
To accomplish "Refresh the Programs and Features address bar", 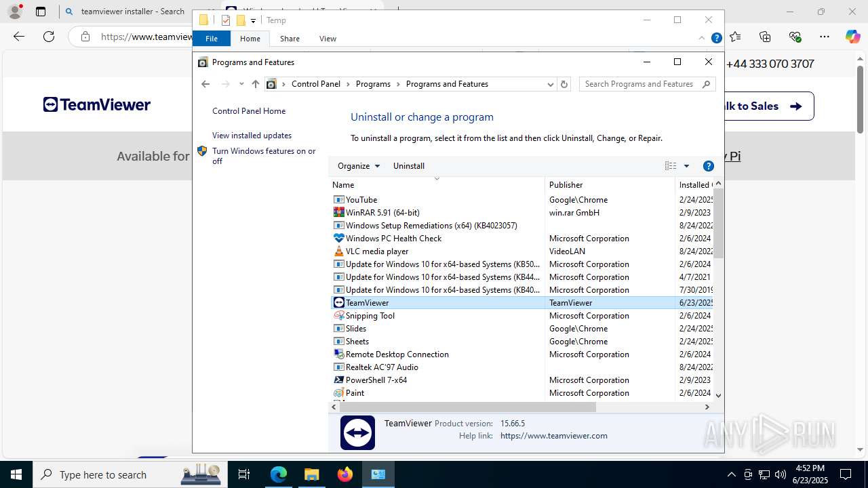I will [x=564, y=84].
